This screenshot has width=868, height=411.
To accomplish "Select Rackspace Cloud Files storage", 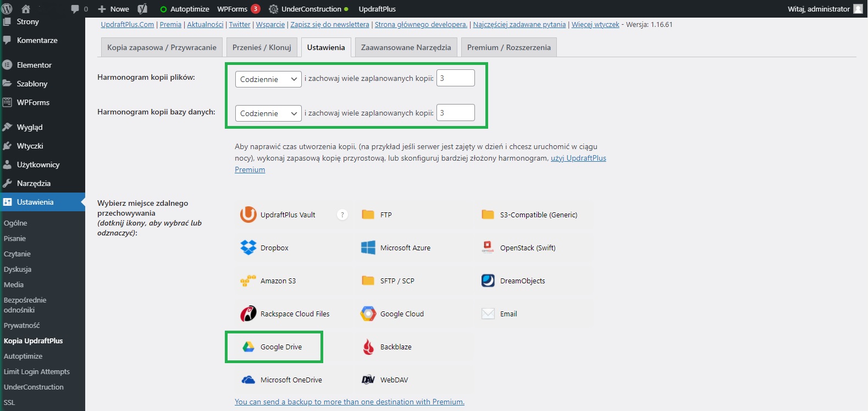I will point(285,314).
